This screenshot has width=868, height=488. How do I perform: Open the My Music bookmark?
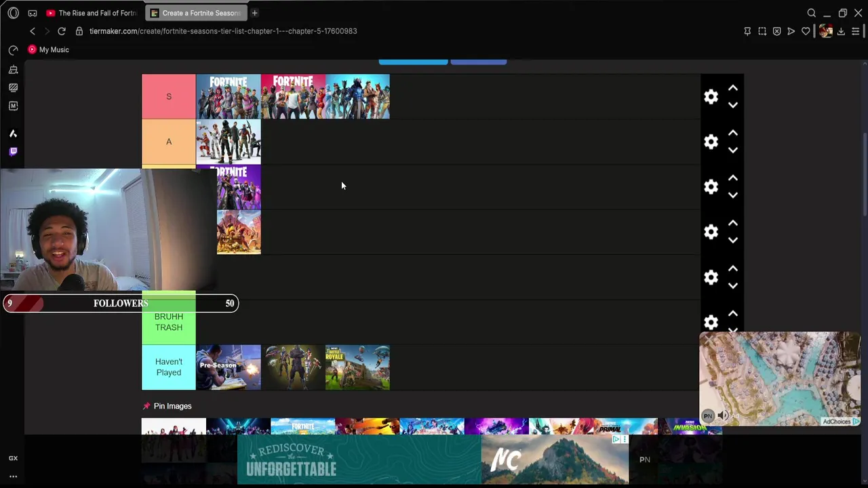coord(48,49)
